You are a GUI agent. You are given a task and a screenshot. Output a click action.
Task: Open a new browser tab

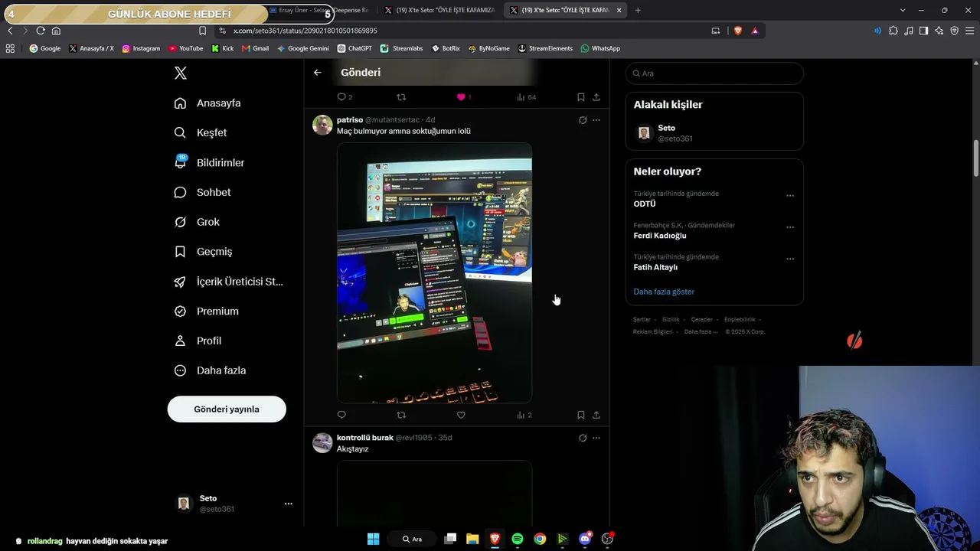click(x=638, y=10)
